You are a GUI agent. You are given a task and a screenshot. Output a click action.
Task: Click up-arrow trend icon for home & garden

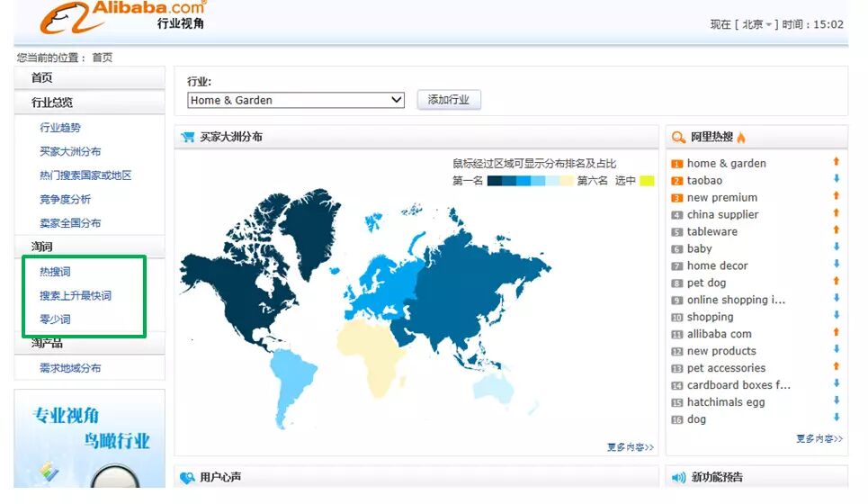837,162
